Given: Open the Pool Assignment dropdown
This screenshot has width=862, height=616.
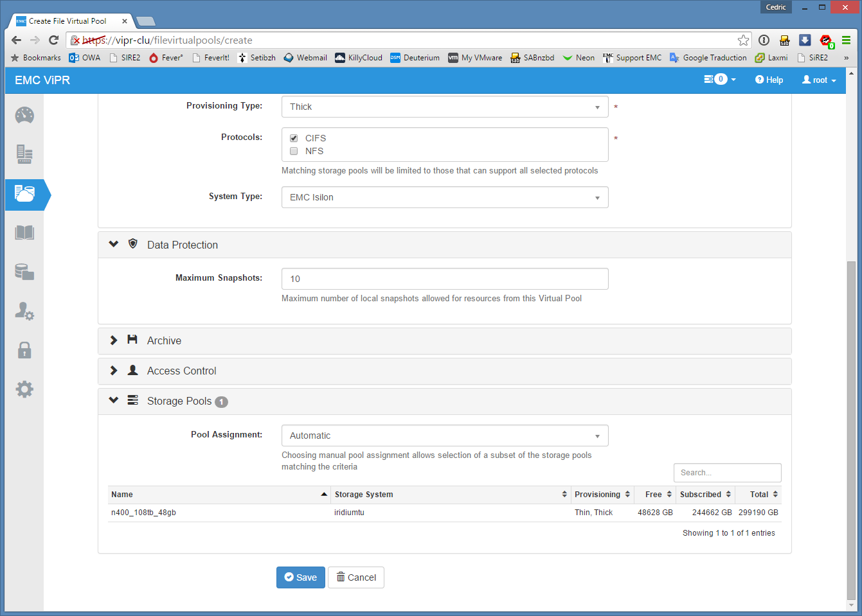Looking at the screenshot, I should click(445, 436).
